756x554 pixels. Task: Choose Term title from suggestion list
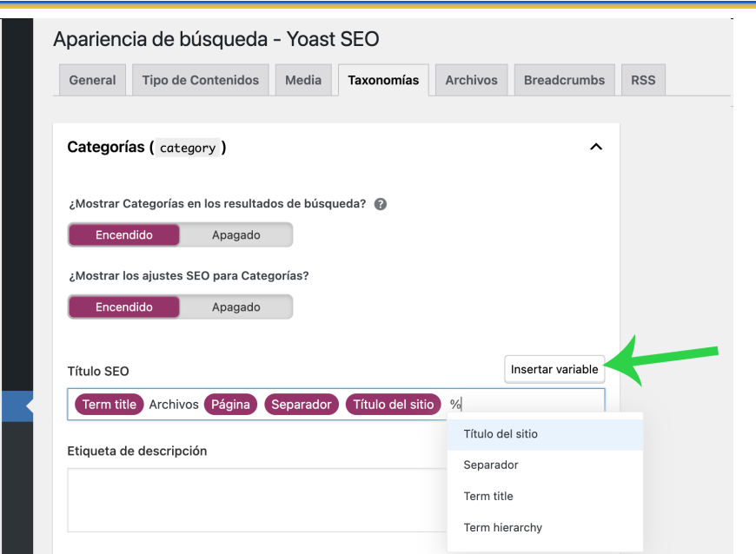point(546,497)
